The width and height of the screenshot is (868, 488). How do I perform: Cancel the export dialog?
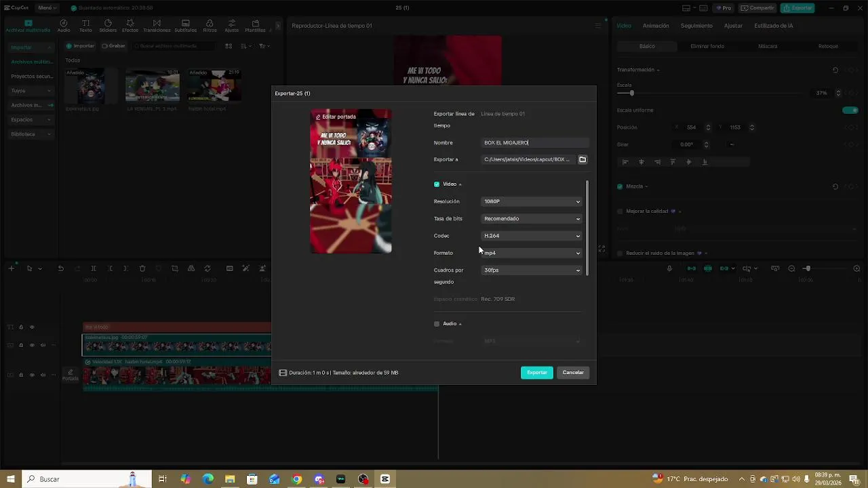point(573,372)
